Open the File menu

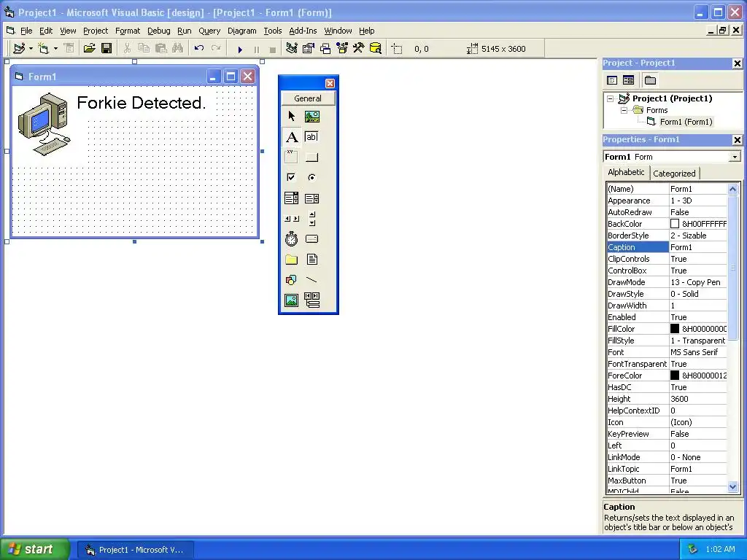pos(26,31)
